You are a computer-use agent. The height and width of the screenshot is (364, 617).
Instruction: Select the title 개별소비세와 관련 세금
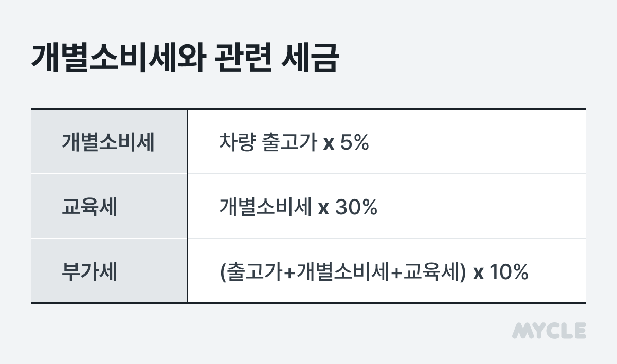[x=185, y=60]
